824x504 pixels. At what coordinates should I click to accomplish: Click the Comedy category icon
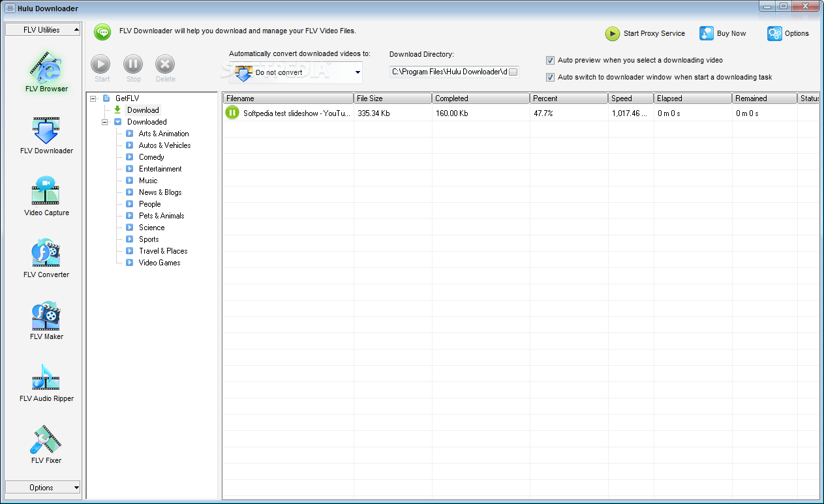[129, 157]
